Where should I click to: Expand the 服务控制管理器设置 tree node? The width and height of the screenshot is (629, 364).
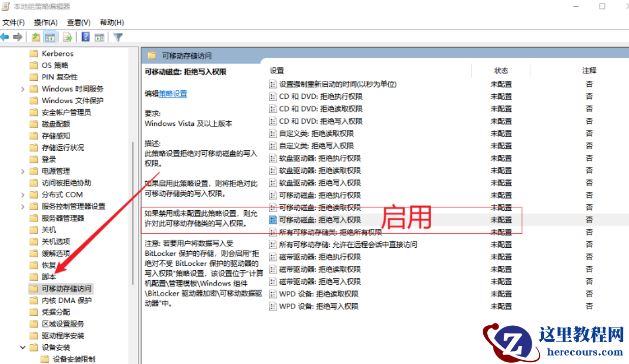click(x=23, y=207)
